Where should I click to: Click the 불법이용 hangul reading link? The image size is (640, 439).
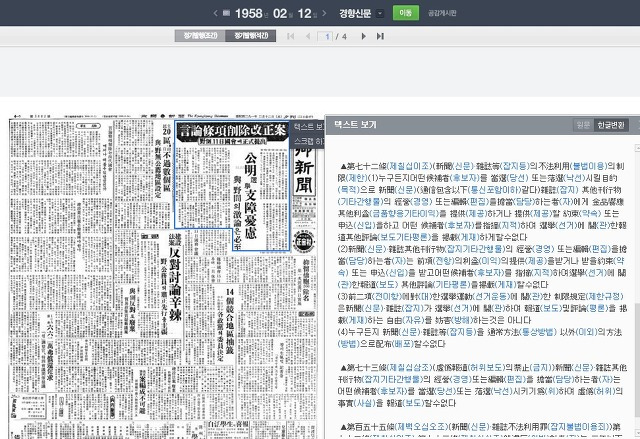(588, 166)
